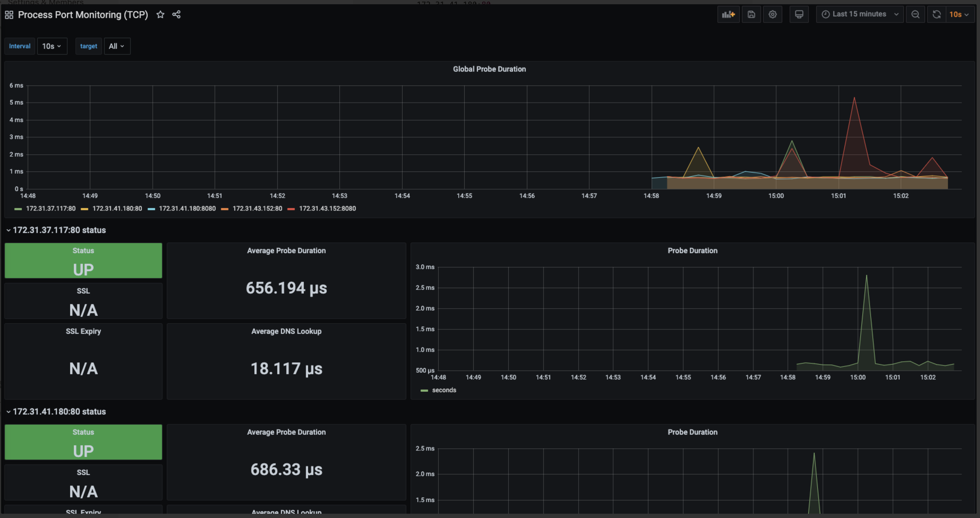This screenshot has height=518, width=980.
Task: Click the Global Probe Duration panel title
Action: [489, 69]
